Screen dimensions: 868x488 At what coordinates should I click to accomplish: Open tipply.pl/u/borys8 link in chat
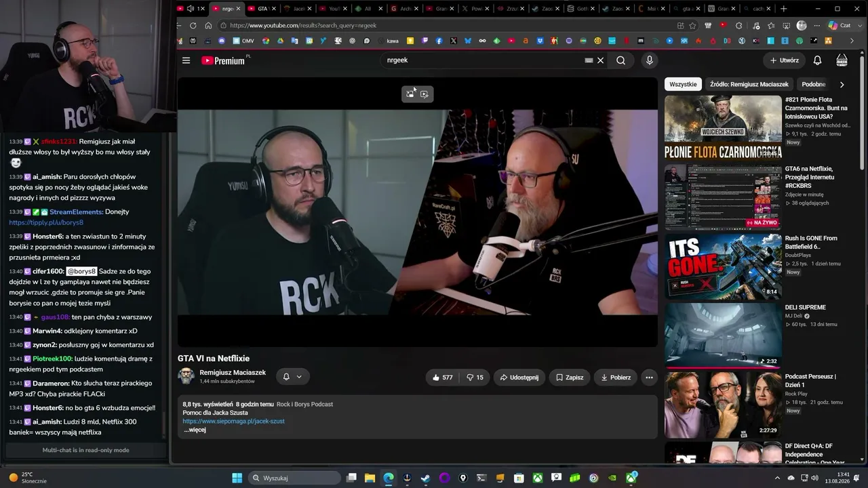(46, 222)
